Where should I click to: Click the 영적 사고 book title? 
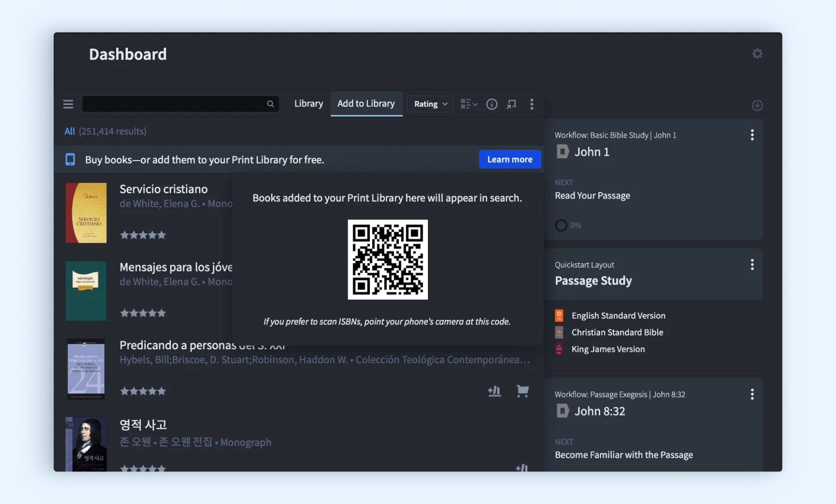click(143, 424)
